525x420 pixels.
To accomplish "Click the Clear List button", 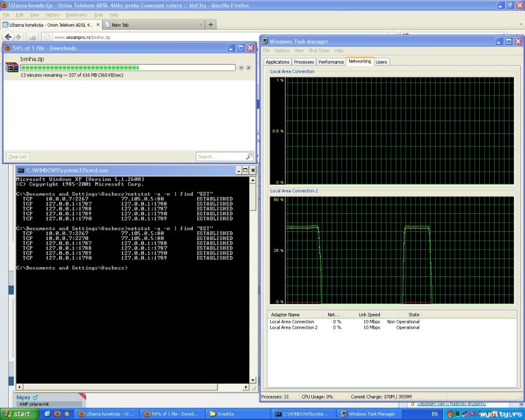I will [x=17, y=156].
